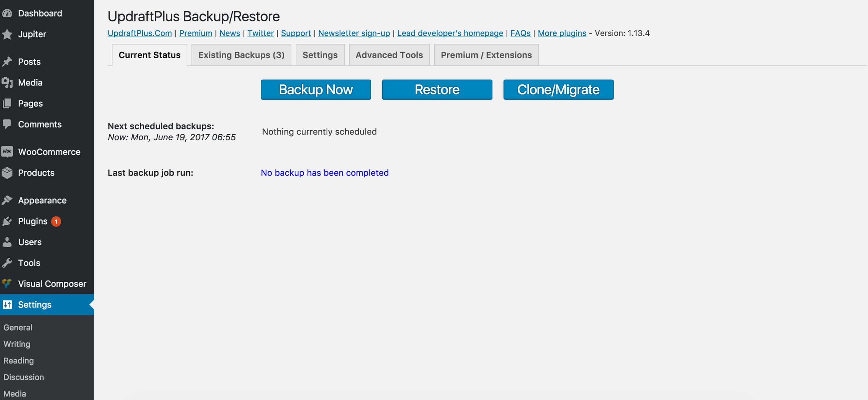Click the Users person icon
This screenshot has width=868, height=400.
point(7,242)
